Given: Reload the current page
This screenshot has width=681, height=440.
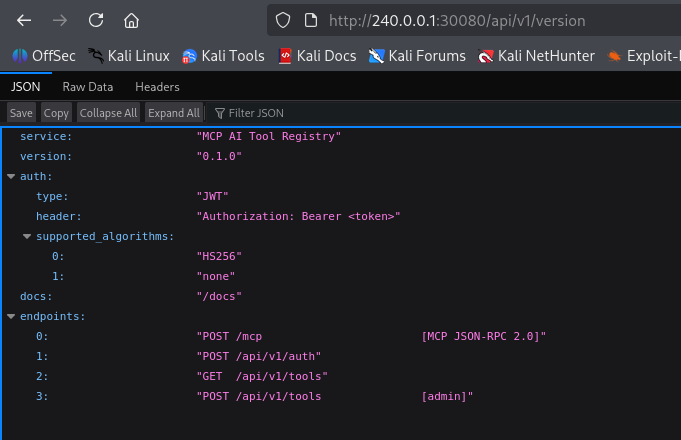Looking at the screenshot, I should point(96,20).
